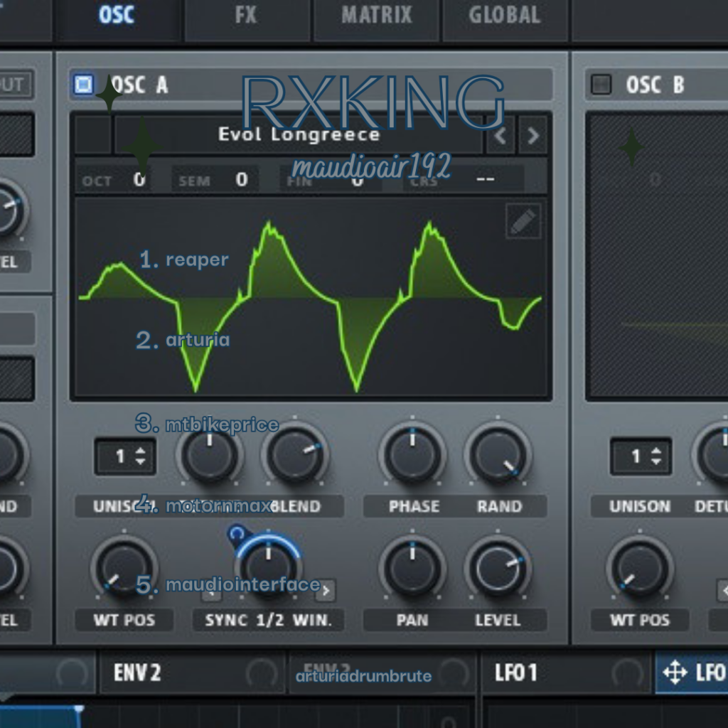728x728 pixels.
Task: Decrease the OSC A unison voice count
Action: pyautogui.click(x=141, y=462)
